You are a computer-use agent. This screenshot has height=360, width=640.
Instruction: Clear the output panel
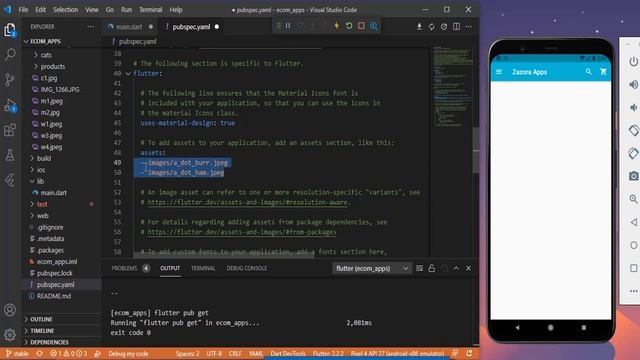pos(419,268)
